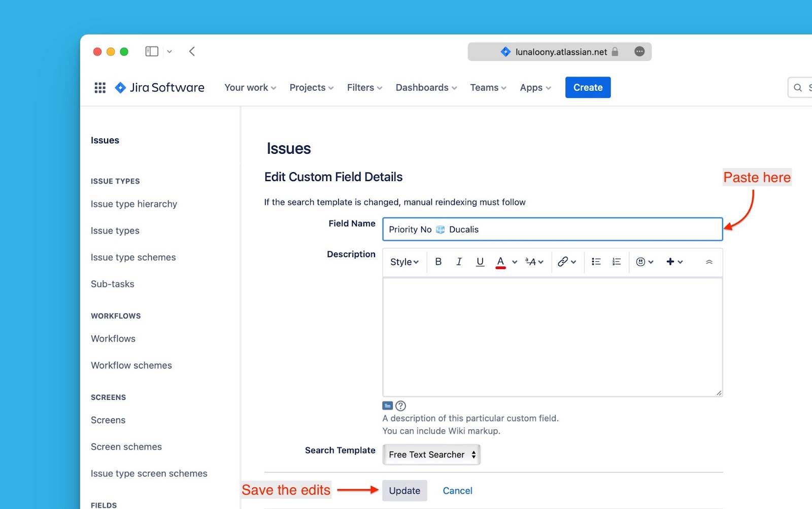Image resolution: width=812 pixels, height=509 pixels.
Task: Open the Jira app switcher grid
Action: (x=100, y=88)
